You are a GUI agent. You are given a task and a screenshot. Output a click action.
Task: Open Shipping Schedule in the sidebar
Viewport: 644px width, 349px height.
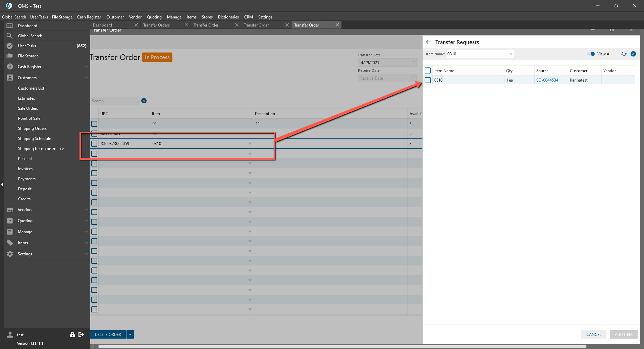tap(35, 139)
